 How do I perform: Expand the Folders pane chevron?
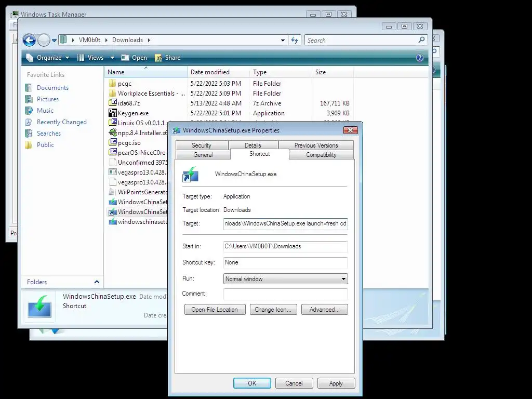[97, 282]
